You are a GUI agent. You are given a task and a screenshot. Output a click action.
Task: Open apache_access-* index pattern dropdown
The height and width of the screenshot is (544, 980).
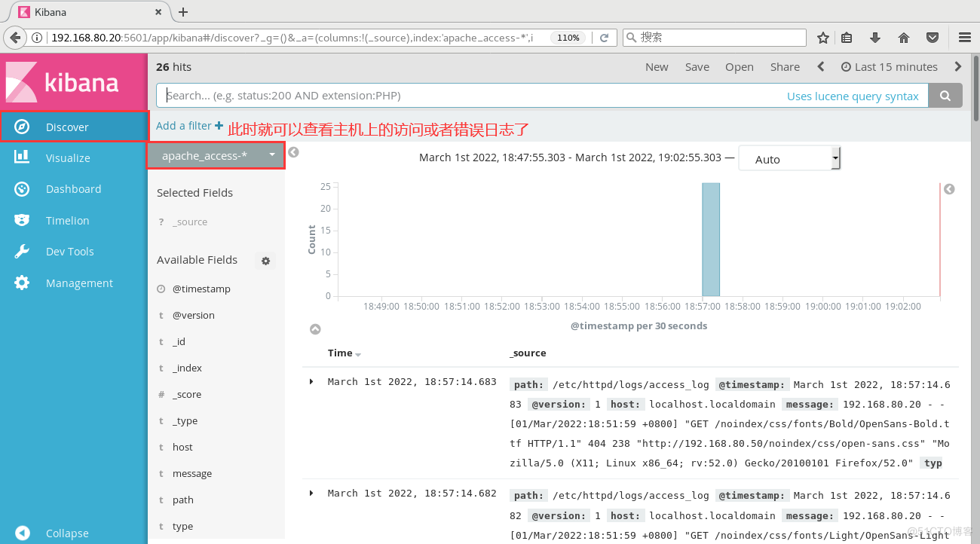tap(216, 155)
